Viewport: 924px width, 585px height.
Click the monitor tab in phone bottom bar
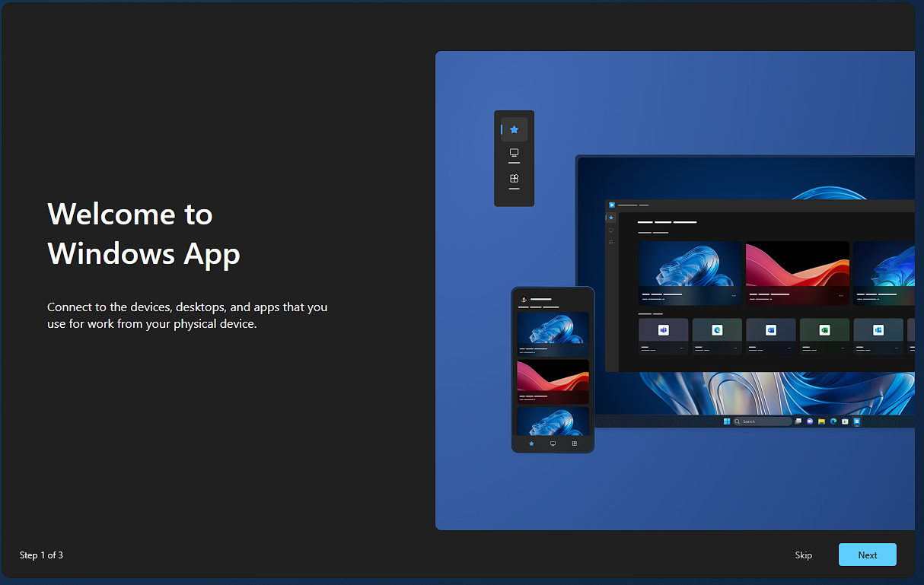pos(553,444)
